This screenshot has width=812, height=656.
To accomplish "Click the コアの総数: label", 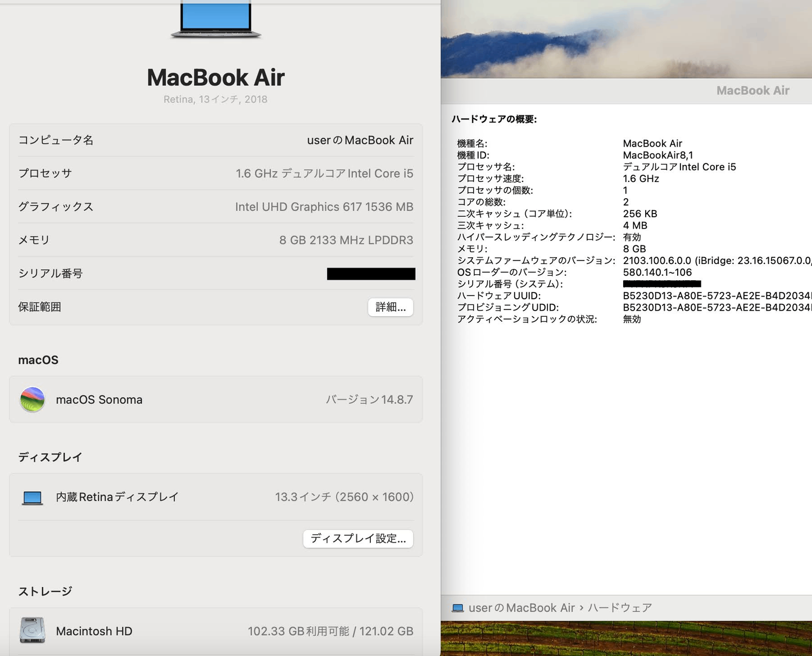I will [x=481, y=202].
